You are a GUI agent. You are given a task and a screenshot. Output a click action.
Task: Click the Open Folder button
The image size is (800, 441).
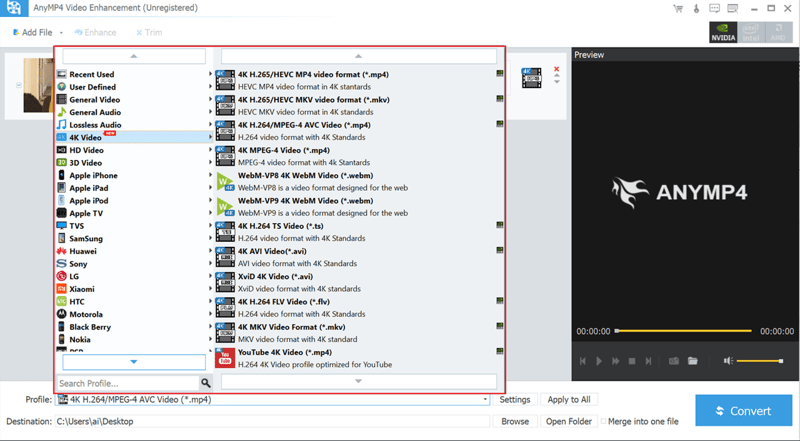point(568,422)
